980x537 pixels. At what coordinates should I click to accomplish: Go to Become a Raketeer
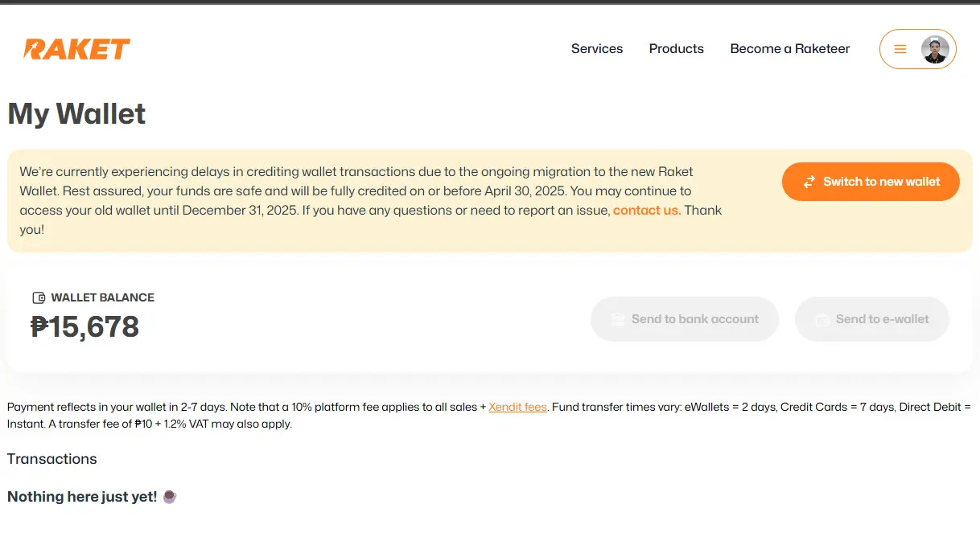(790, 49)
